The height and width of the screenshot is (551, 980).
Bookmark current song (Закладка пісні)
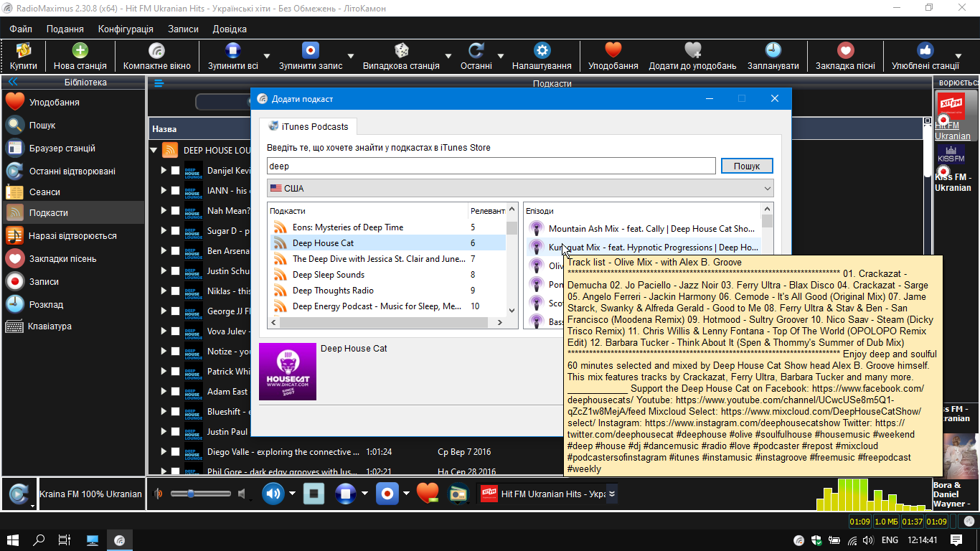[845, 50]
